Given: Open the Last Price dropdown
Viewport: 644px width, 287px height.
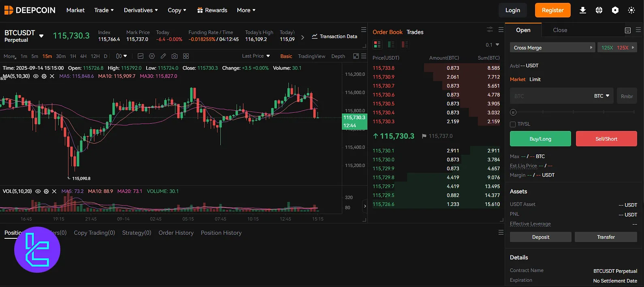Looking at the screenshot, I should point(256,56).
